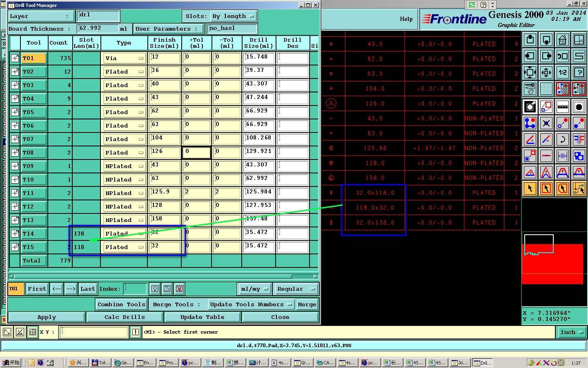This screenshot has height=368, width=588.
Task: Open the Update Tools Numbers dropdown
Action: (251, 304)
